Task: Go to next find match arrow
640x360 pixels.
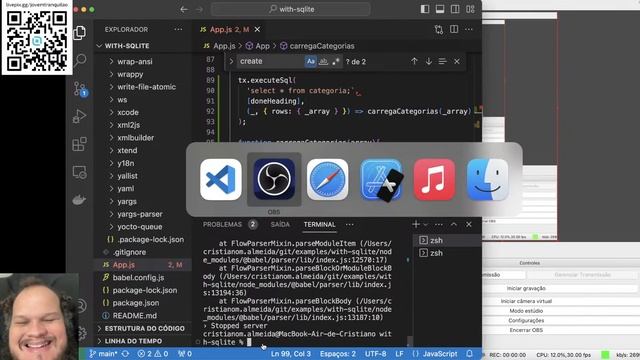Action: click(x=429, y=61)
